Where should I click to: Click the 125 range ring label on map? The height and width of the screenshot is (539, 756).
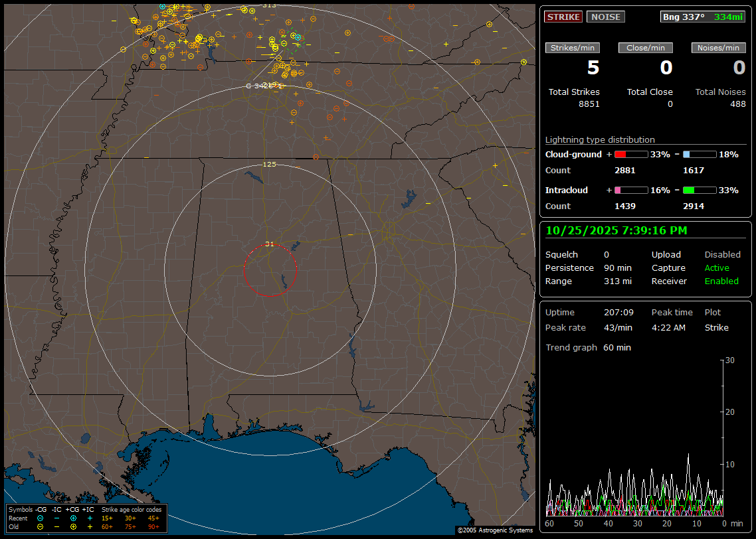[x=269, y=165]
